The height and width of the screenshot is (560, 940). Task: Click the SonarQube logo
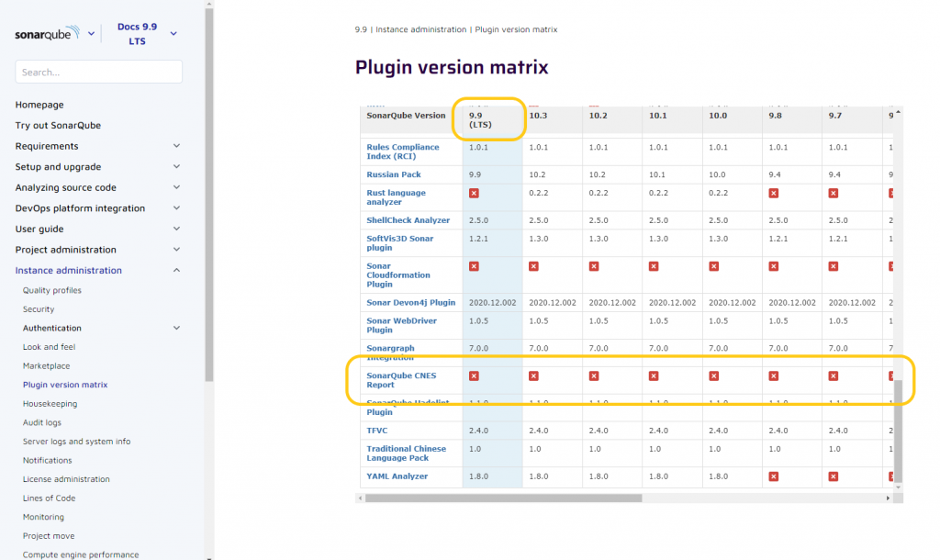click(47, 34)
